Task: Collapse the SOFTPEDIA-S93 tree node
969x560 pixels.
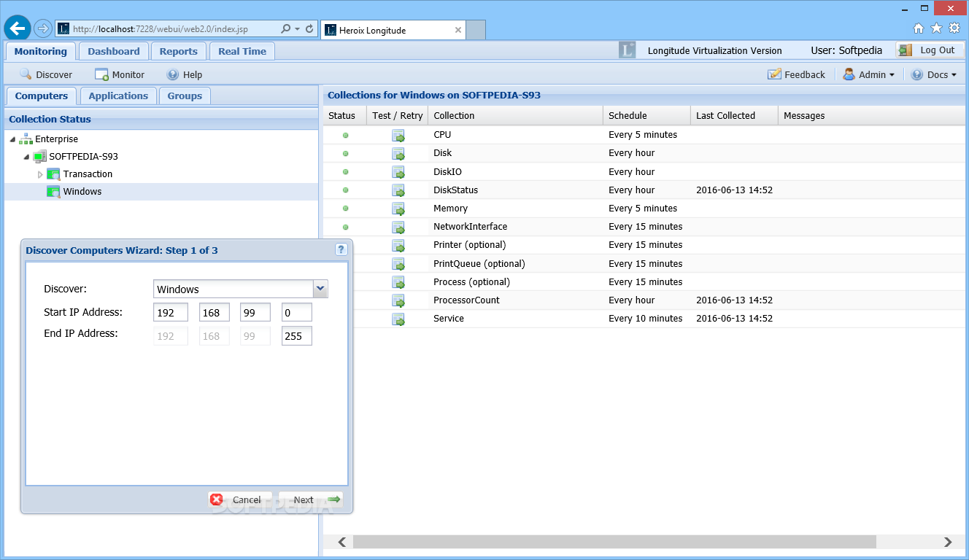Action: click(26, 156)
